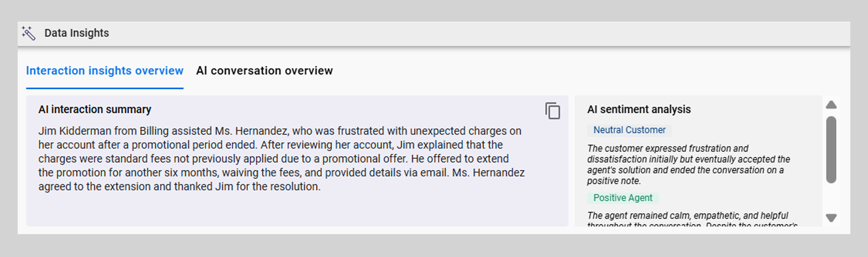Viewport: 868px width, 257px height.
Task: Copy the AI interaction summary
Action: [552, 111]
